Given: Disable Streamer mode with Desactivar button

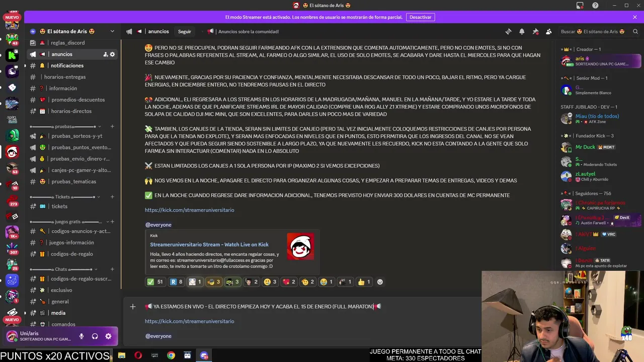Looking at the screenshot, I should coord(420,17).
